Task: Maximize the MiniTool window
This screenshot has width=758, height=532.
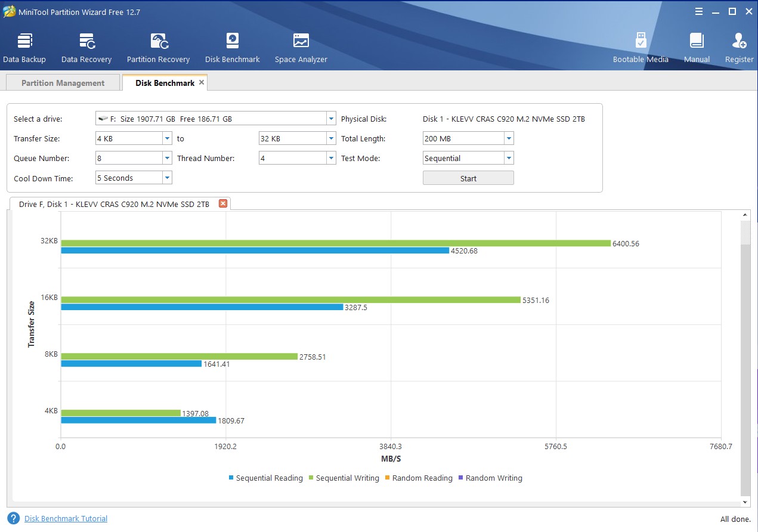Action: [x=732, y=11]
